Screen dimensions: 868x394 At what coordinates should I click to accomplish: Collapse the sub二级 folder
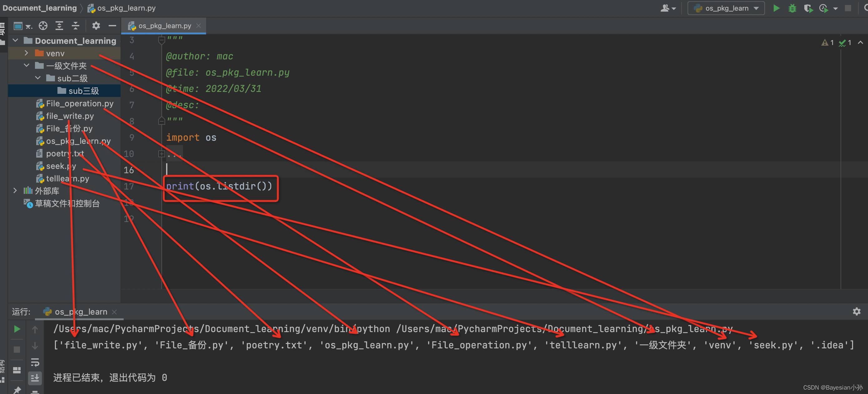coord(38,78)
